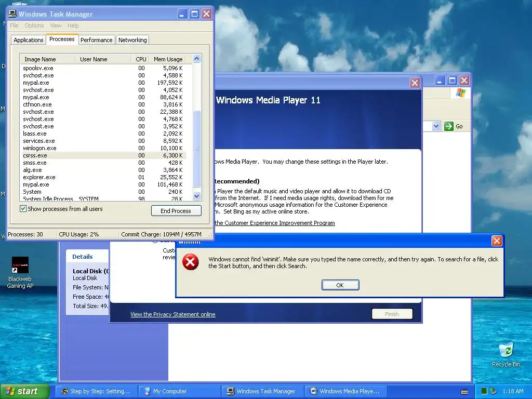Click the scroll up arrow in the process list

[196, 59]
